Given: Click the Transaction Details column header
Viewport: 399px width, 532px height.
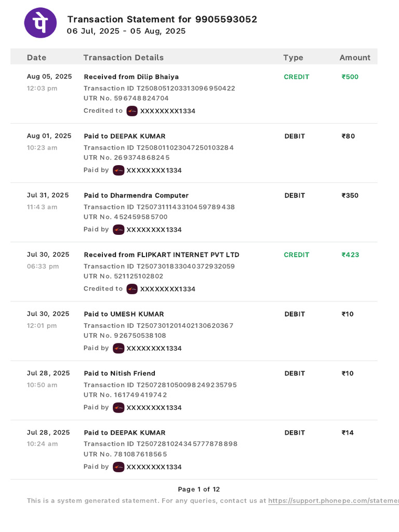Looking at the screenshot, I should point(124,58).
